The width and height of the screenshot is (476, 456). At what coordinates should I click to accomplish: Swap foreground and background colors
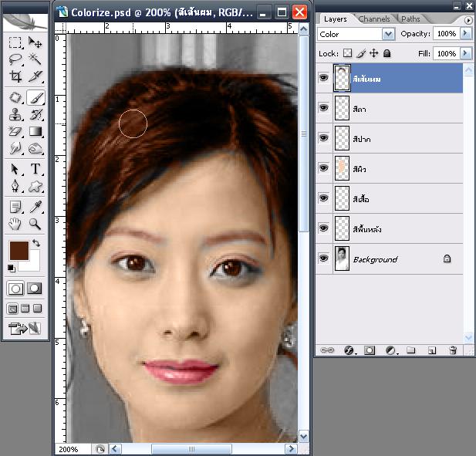pos(36,243)
